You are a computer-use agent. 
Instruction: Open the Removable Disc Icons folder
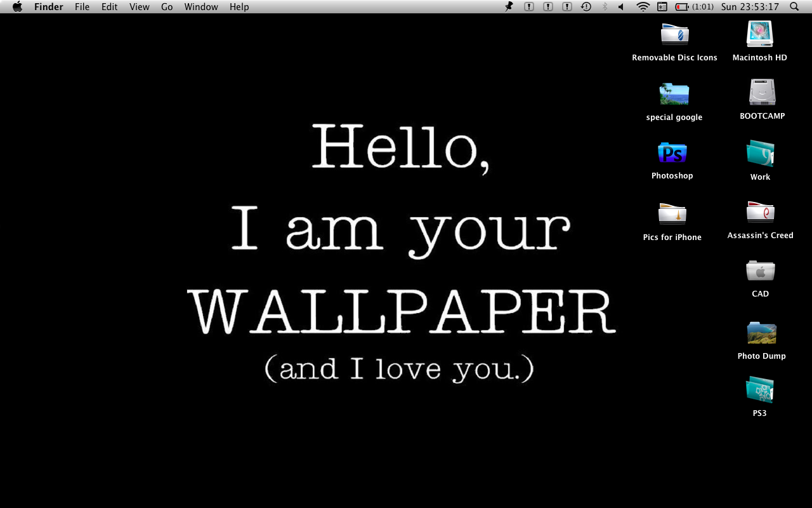pos(674,33)
